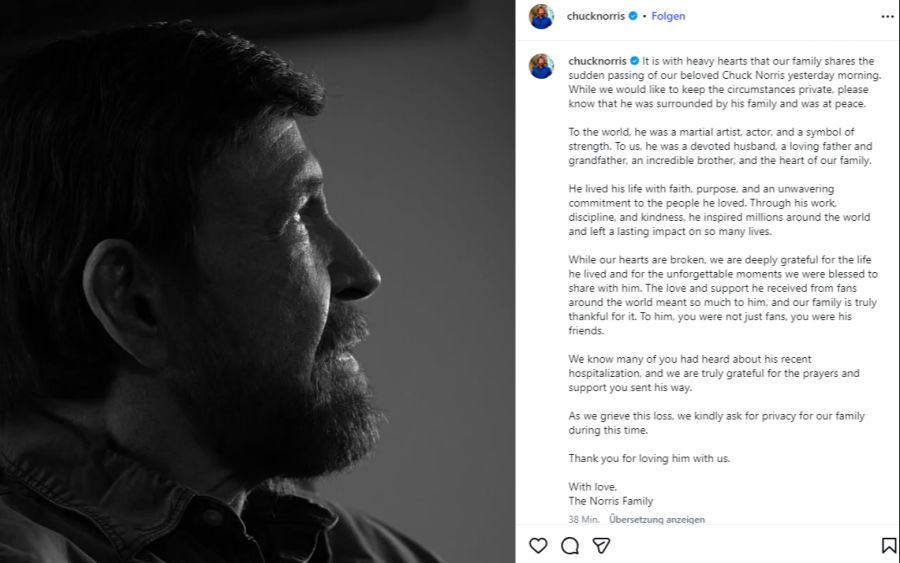Click the verified badge next to the caption username

point(634,61)
